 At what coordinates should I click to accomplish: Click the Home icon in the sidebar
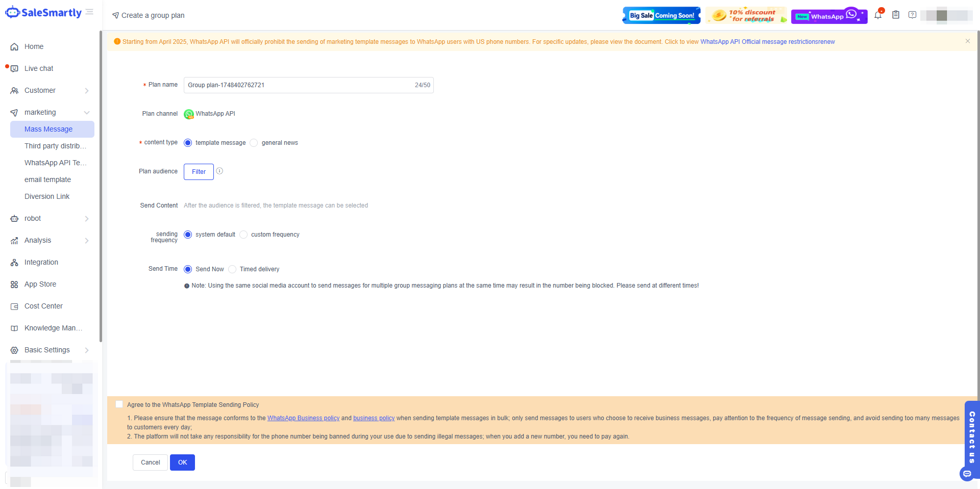click(x=14, y=46)
